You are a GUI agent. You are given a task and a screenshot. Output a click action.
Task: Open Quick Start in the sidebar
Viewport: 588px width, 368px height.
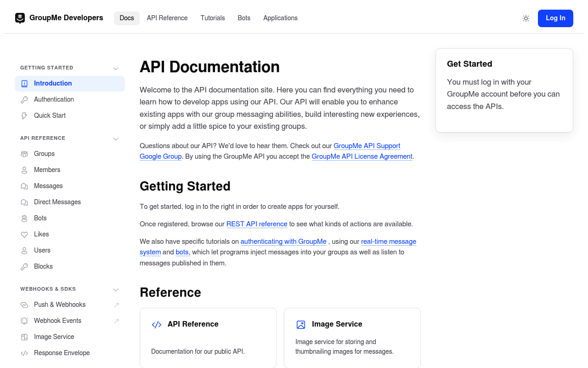70,115
